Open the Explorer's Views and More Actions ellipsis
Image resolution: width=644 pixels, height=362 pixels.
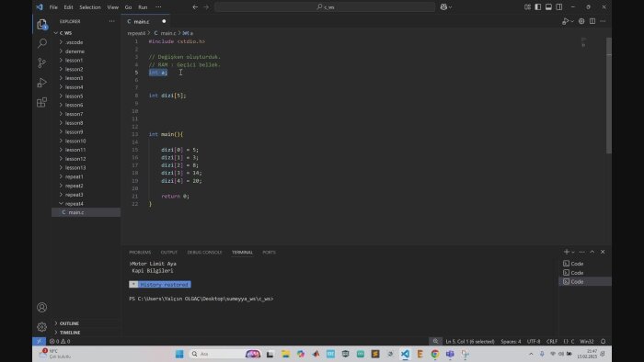[111, 21]
